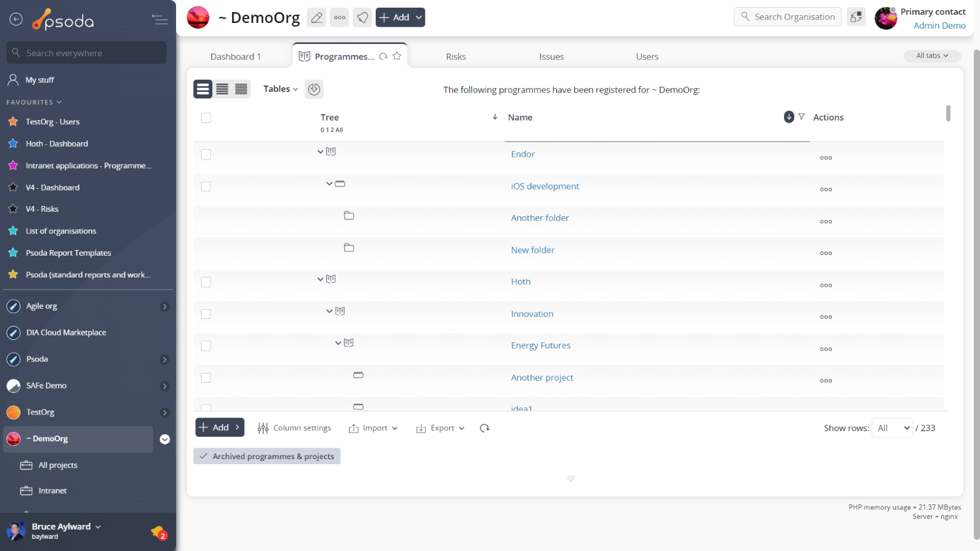The width and height of the screenshot is (980, 551).
Task: Collapse the ~ DemoOrg sidebar section arrow
Action: click(165, 439)
